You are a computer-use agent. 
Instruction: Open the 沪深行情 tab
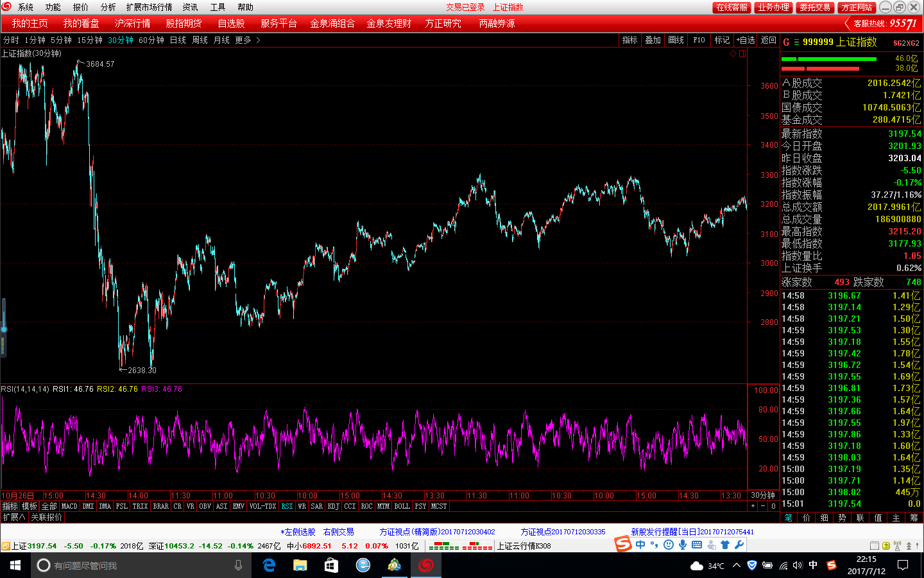point(133,23)
